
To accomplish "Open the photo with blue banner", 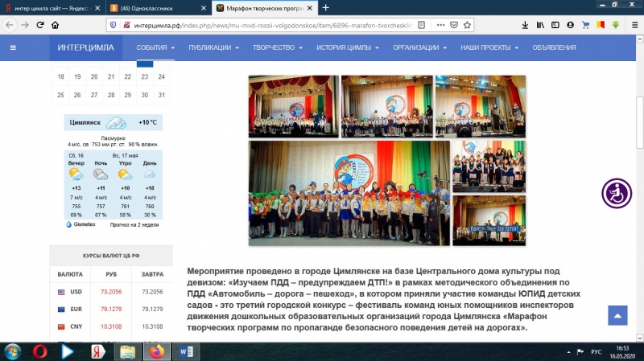I will [x=489, y=221].
